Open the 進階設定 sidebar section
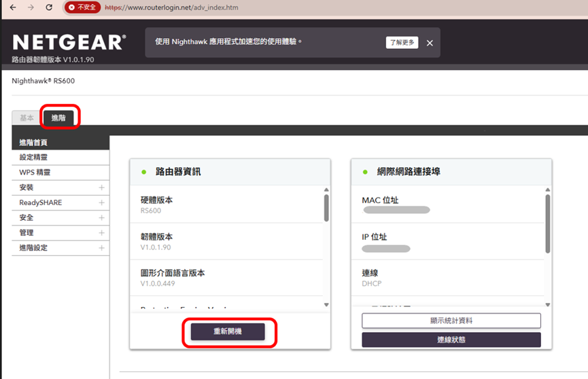Image resolution: width=588 pixels, height=379 pixels. 60,248
